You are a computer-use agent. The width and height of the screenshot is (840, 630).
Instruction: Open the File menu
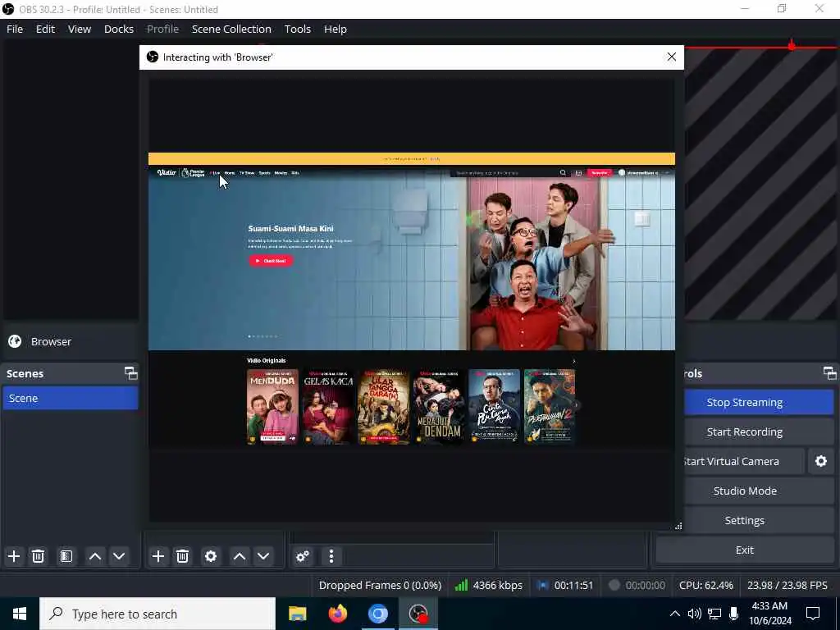tap(15, 29)
